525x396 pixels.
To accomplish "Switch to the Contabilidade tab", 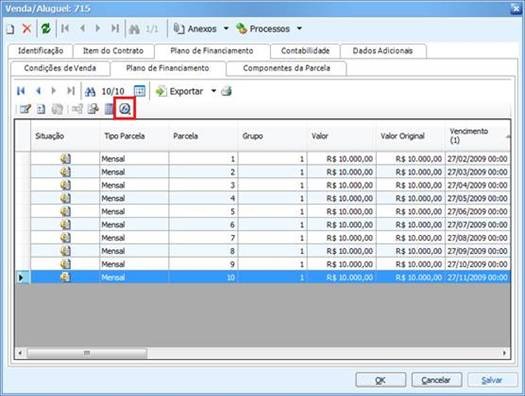I will 305,51.
